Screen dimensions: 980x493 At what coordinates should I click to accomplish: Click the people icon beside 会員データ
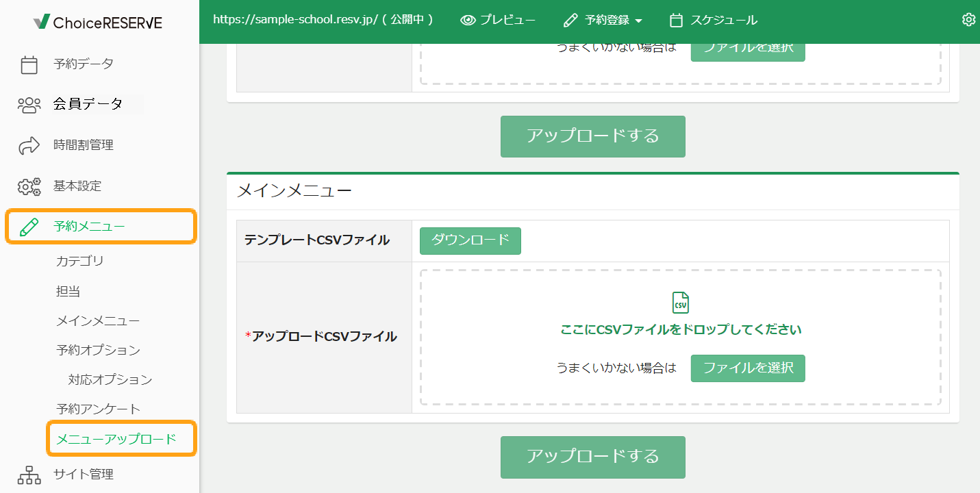(x=29, y=105)
